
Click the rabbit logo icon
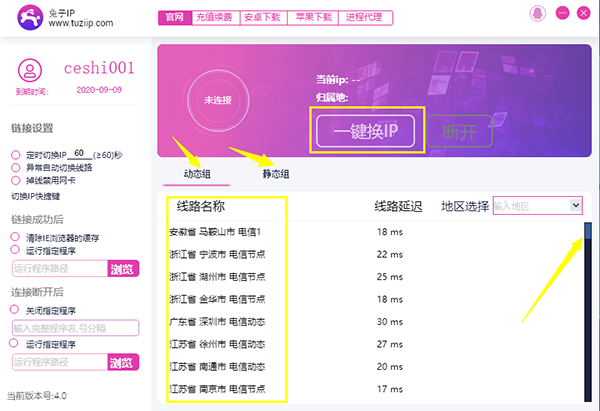(x=21, y=16)
